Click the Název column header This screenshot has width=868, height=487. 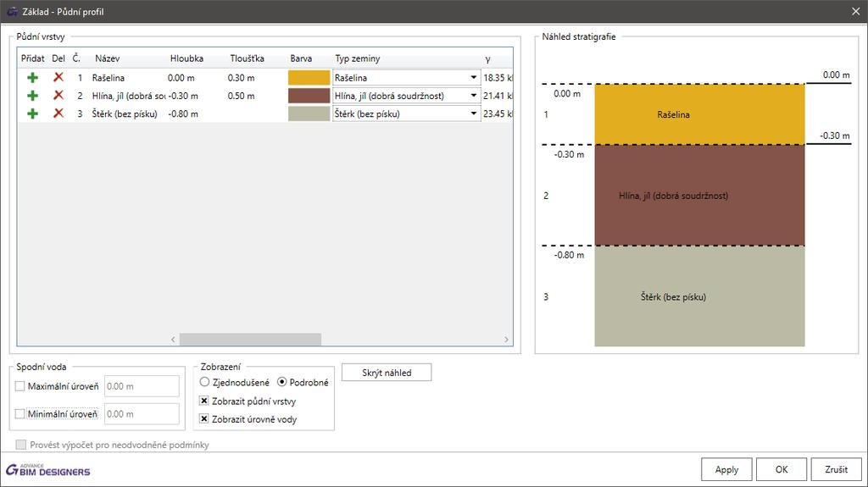[x=108, y=58]
